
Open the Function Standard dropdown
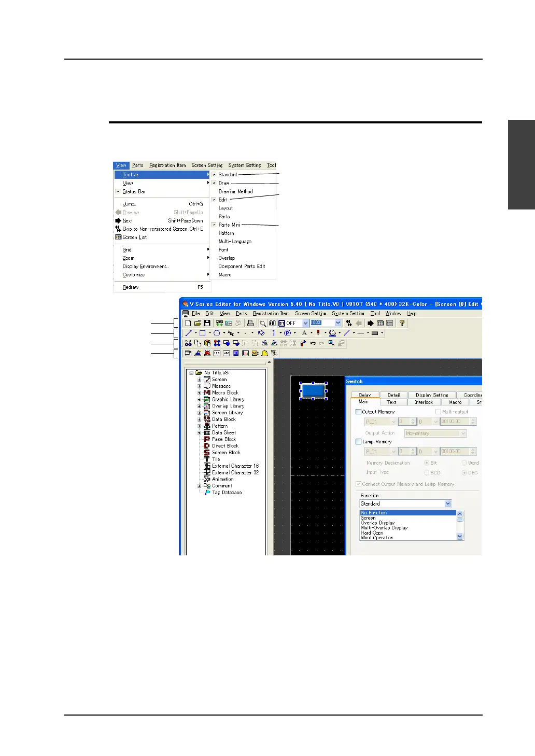(448, 503)
